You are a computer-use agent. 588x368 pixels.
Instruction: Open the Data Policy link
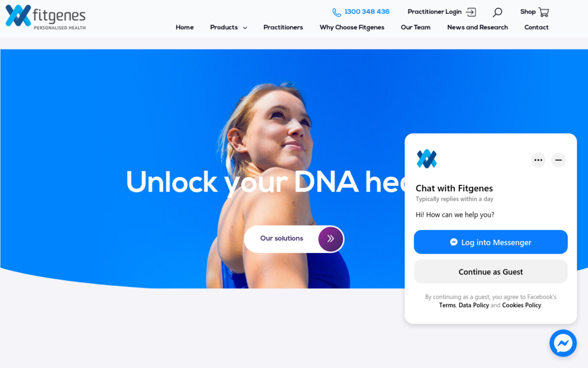pos(474,305)
